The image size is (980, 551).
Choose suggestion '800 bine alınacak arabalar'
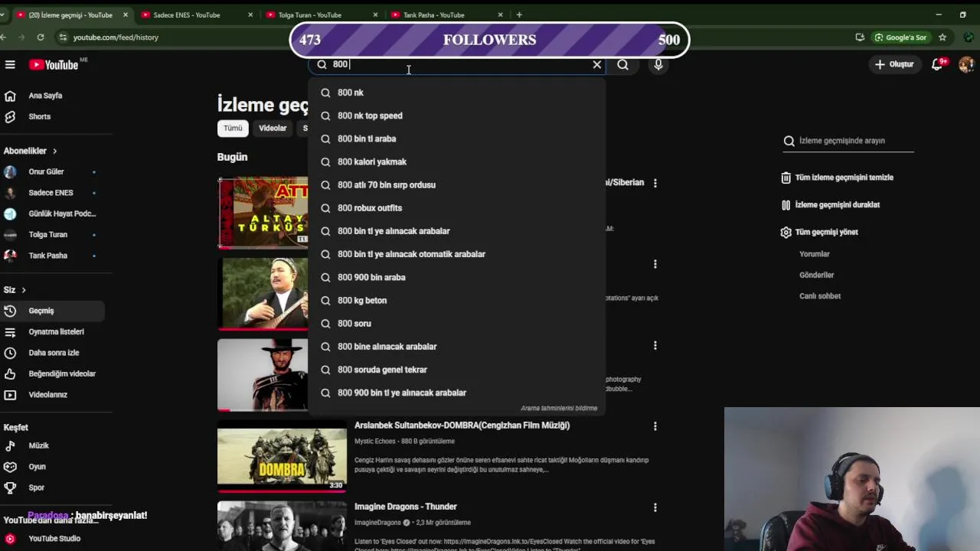(456, 347)
